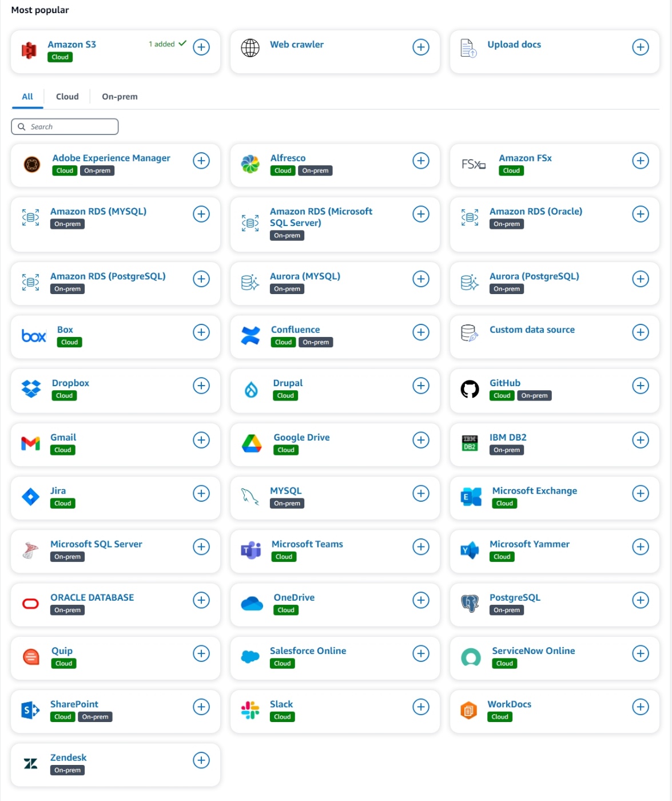The image size is (672, 801).
Task: Open the Confluence title link
Action: click(x=296, y=330)
